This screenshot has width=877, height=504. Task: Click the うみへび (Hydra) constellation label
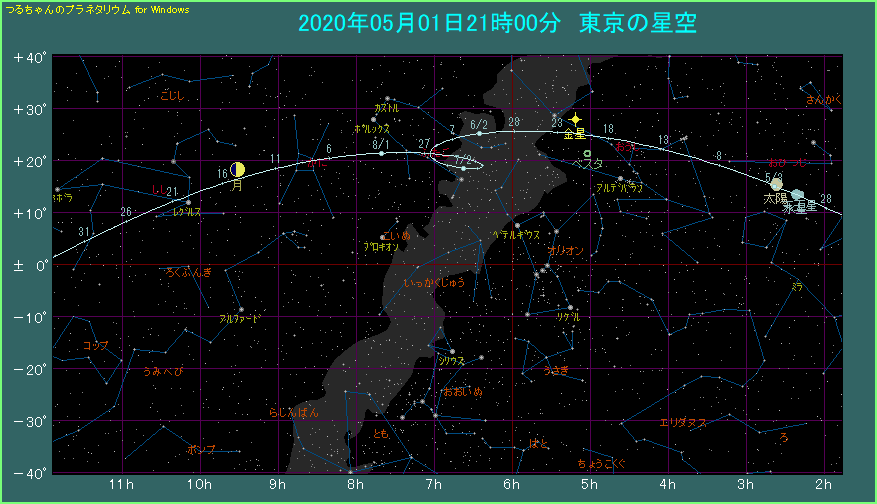pyautogui.click(x=162, y=371)
